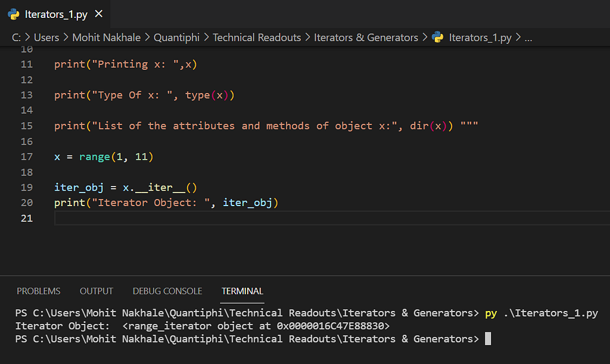610x364 pixels.
Task: Click line number 11 in the gutter
Action: tap(27, 64)
